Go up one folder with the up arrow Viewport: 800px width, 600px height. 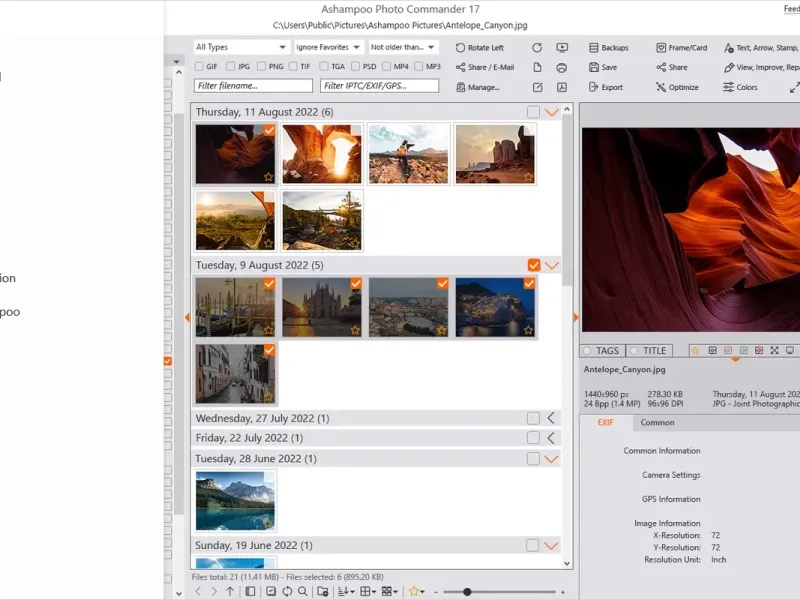[229, 592]
